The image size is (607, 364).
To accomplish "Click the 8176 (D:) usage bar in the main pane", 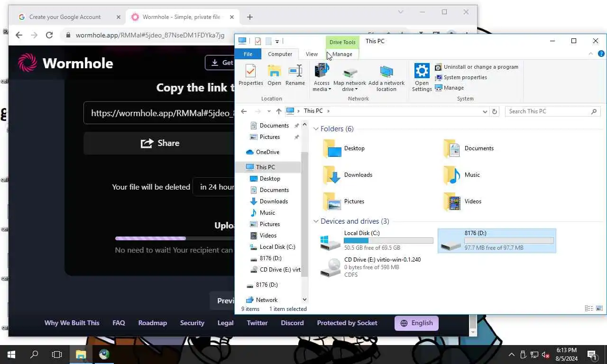I will pyautogui.click(x=509, y=240).
